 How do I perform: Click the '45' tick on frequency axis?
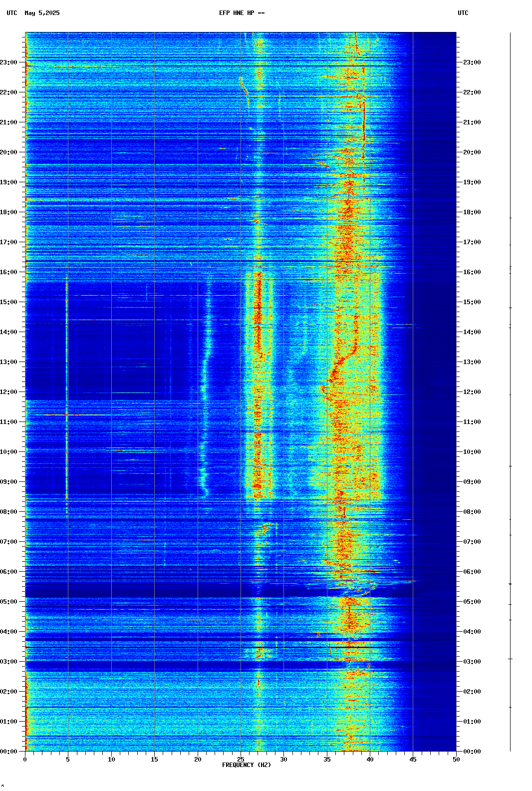click(x=413, y=760)
